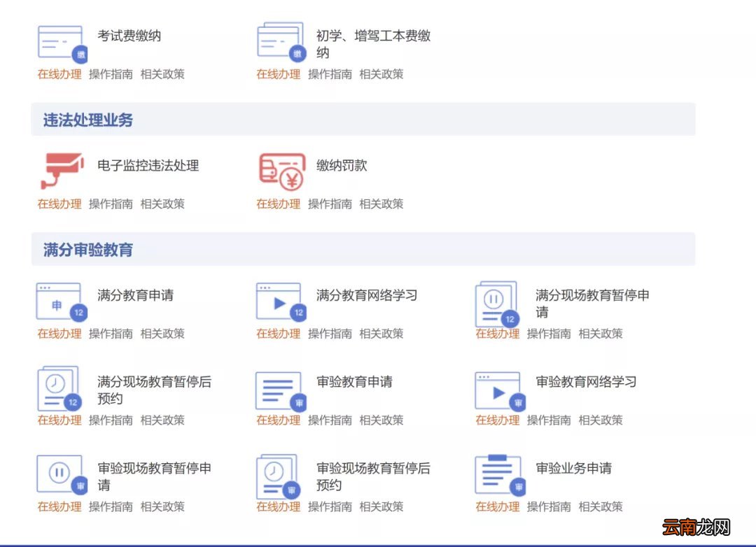
Task: Open 操作指南 for 审验教育申请
Action: click(330, 420)
